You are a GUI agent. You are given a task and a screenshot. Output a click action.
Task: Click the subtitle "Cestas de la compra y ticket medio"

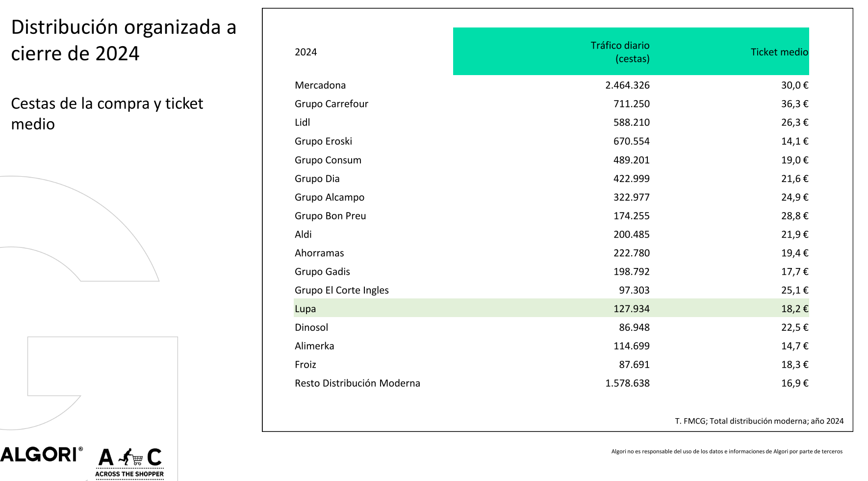point(107,113)
